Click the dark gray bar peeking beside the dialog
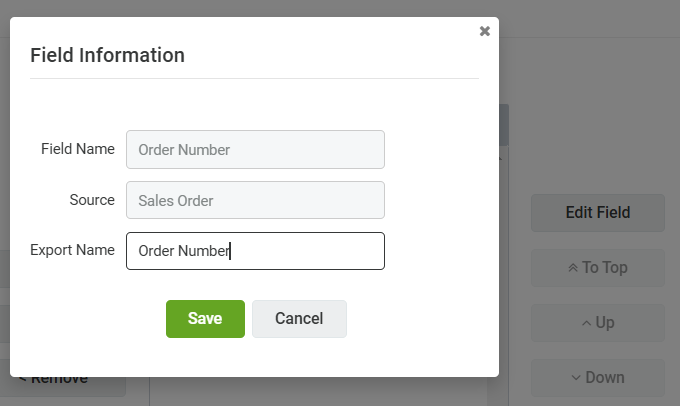 point(504,125)
